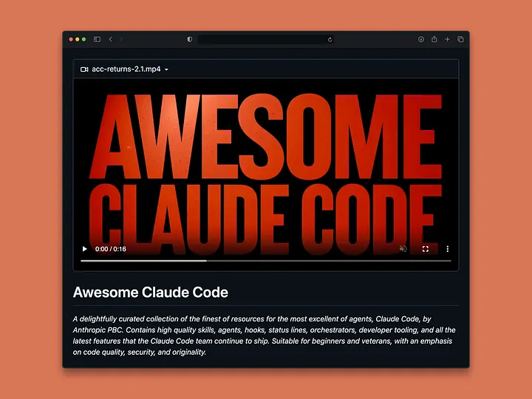The width and height of the screenshot is (532, 399).
Task: Click the italic description paragraph text
Action: click(265, 335)
